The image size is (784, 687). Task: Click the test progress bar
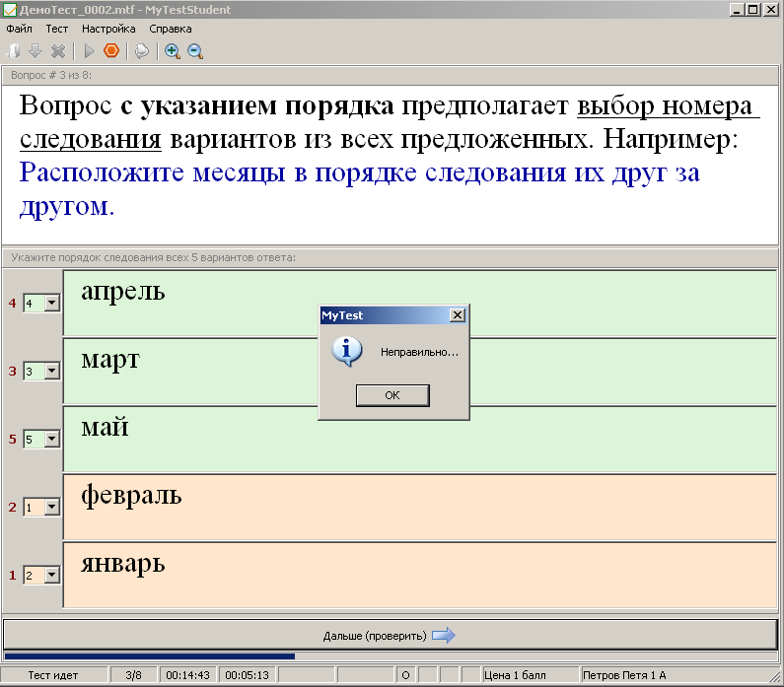pos(391,656)
